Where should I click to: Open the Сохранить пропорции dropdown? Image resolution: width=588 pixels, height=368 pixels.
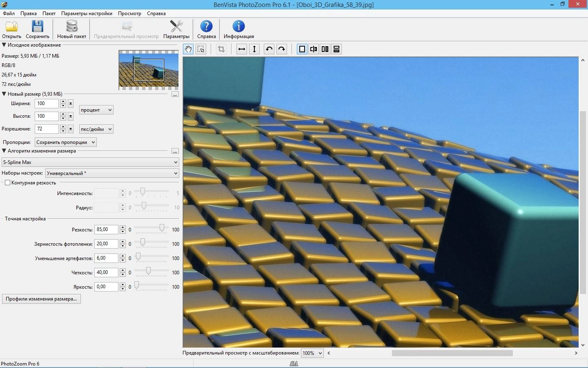tap(65, 142)
